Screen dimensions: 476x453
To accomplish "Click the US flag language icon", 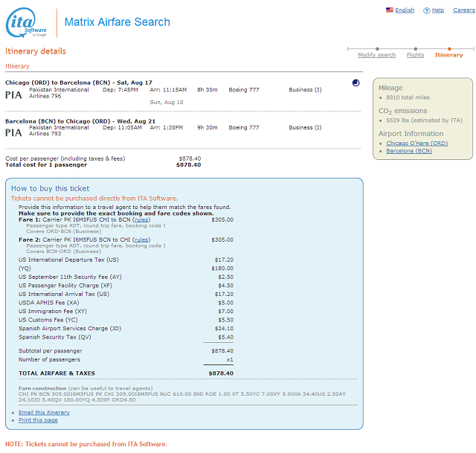I will coord(390,10).
